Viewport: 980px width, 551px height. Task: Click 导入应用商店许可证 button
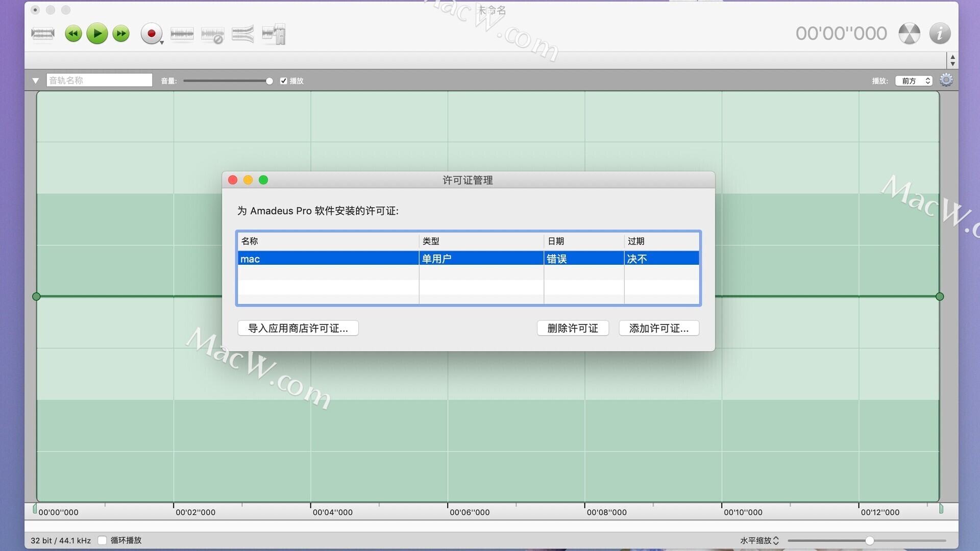click(x=298, y=328)
